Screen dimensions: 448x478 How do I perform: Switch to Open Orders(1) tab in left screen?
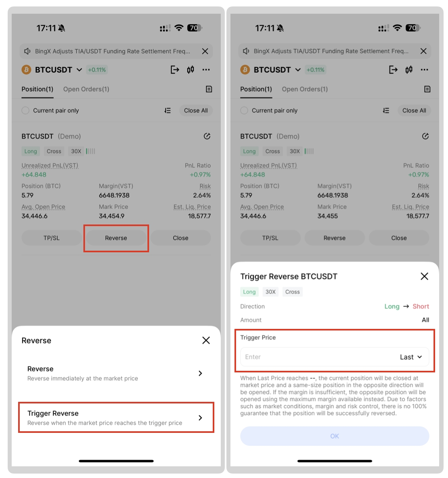point(86,89)
